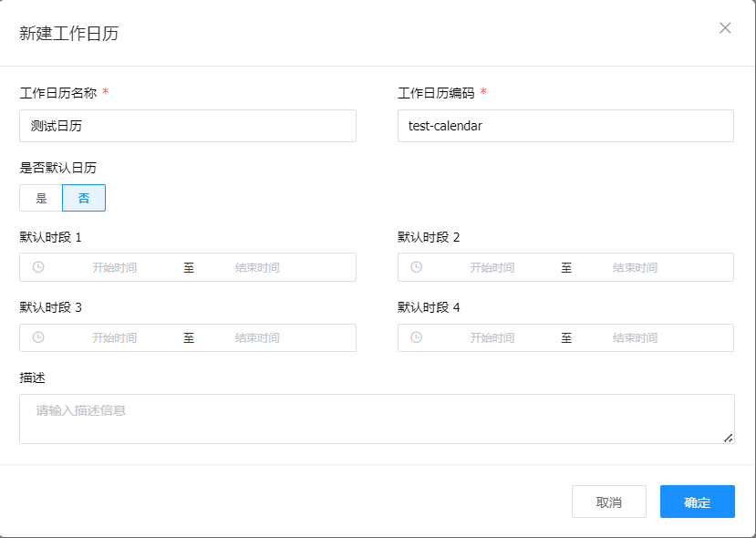
Task: Click clock icon in 默认时段 4
Action: [416, 337]
